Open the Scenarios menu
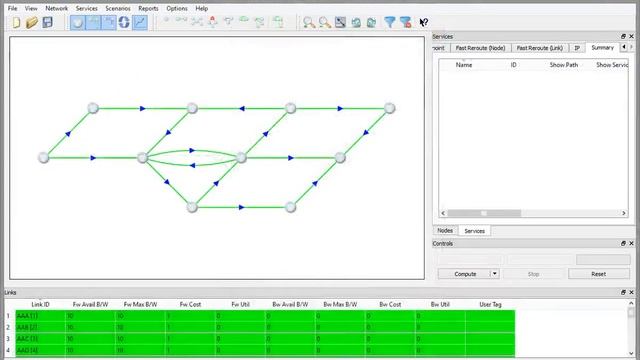This screenshot has width=640, height=360. pos(118,8)
